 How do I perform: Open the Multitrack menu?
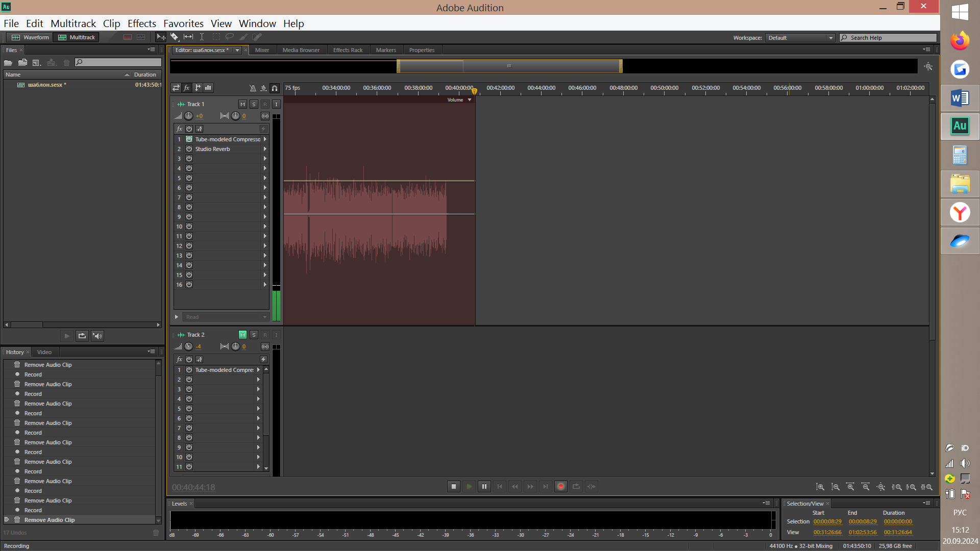click(73, 23)
